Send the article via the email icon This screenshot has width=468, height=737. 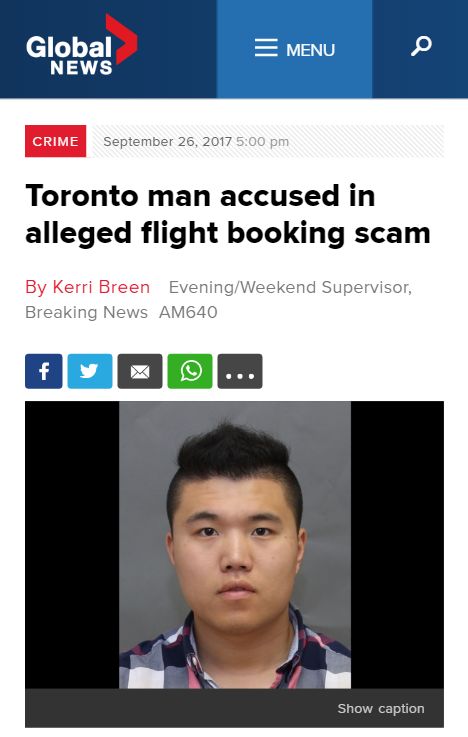[140, 371]
